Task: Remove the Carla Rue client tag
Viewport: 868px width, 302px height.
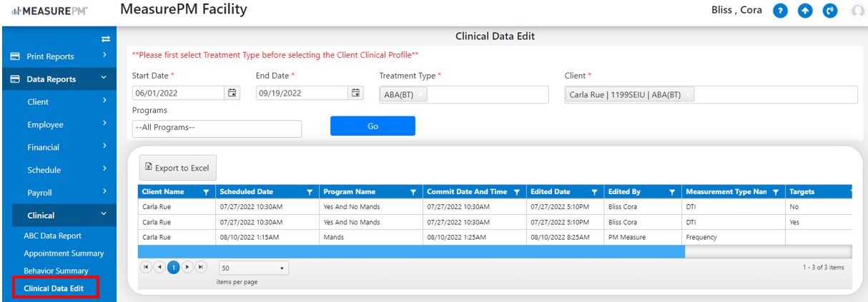Action: pos(688,95)
